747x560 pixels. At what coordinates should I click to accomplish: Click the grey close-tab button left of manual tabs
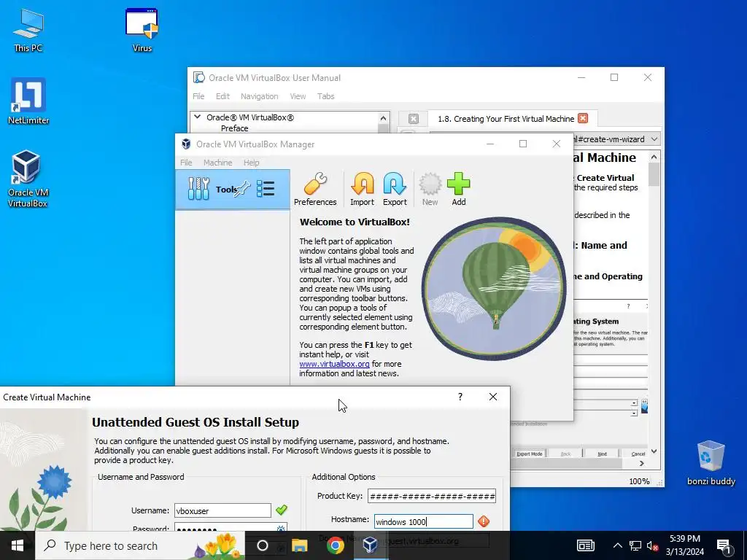tap(414, 119)
